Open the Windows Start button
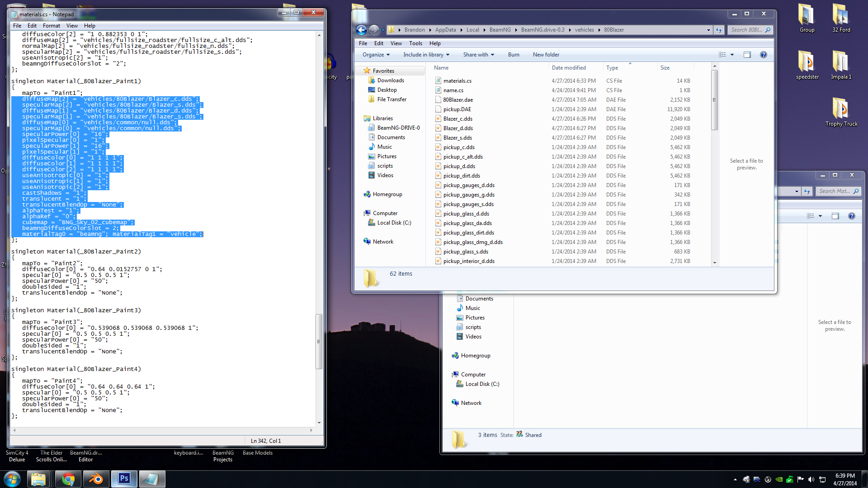The image size is (868, 488). click(x=12, y=479)
